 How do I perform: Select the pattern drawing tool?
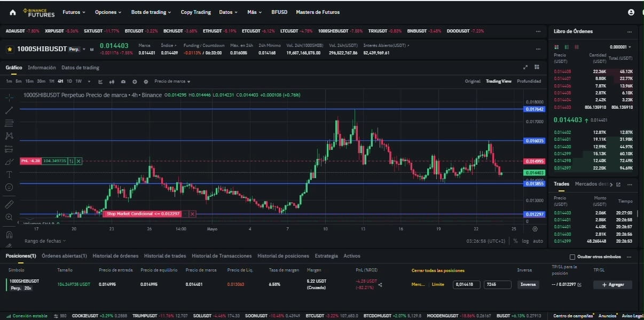click(x=9, y=136)
